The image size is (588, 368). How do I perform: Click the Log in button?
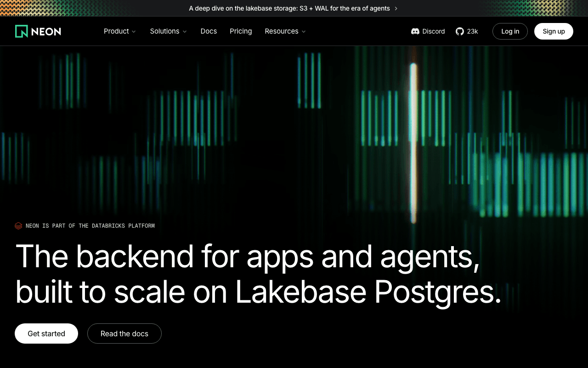pyautogui.click(x=510, y=31)
